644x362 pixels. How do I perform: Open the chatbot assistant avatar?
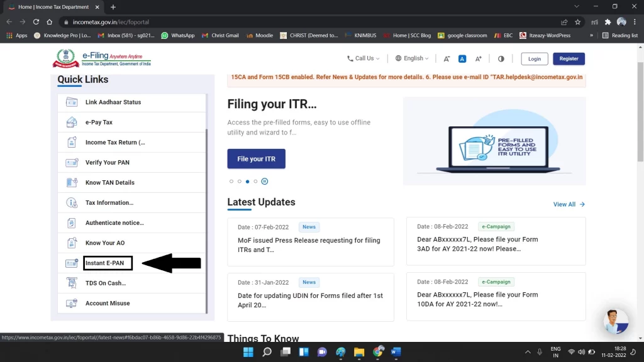[615, 321]
